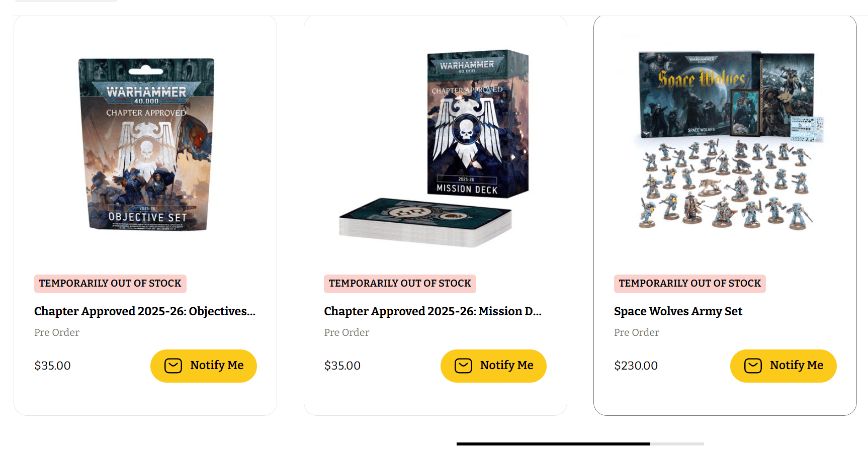Click Pre Order label under Space Wolves Army Set
The height and width of the screenshot is (449, 868).
click(636, 333)
